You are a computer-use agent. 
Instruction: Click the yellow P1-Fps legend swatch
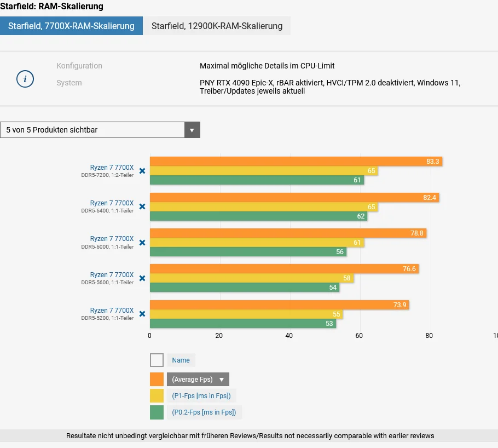157,396
